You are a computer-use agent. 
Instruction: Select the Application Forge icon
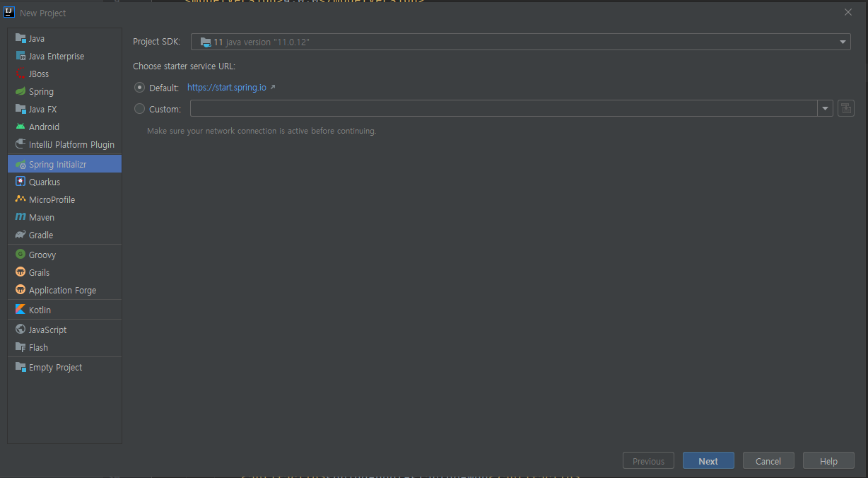coord(20,290)
